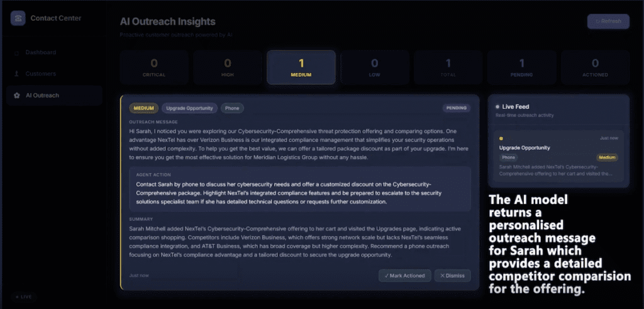Select the High count filter card
This screenshot has height=309, width=644.
tap(228, 68)
